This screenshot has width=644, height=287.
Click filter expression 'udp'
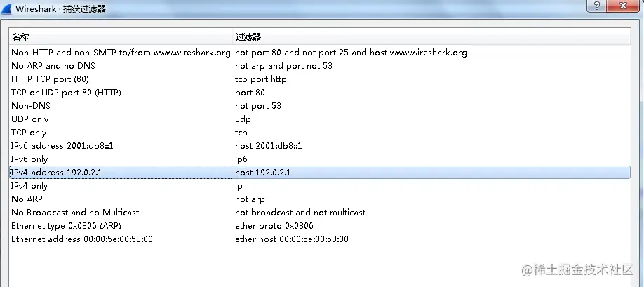[243, 119]
